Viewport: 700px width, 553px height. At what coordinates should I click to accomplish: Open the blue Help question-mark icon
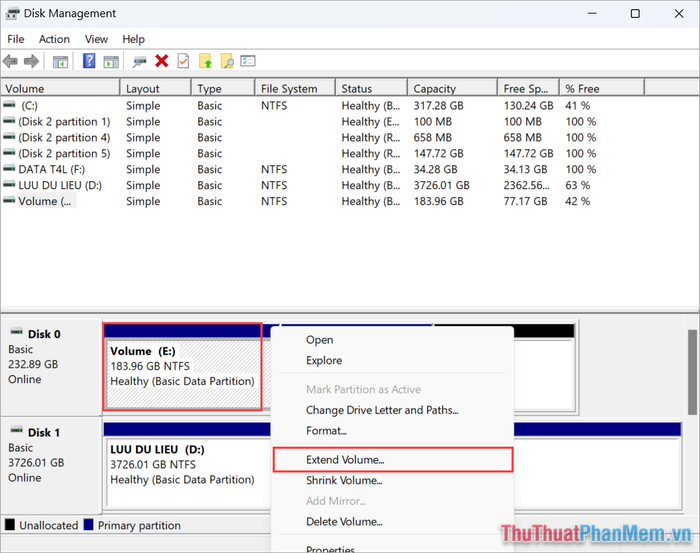pyautogui.click(x=89, y=61)
